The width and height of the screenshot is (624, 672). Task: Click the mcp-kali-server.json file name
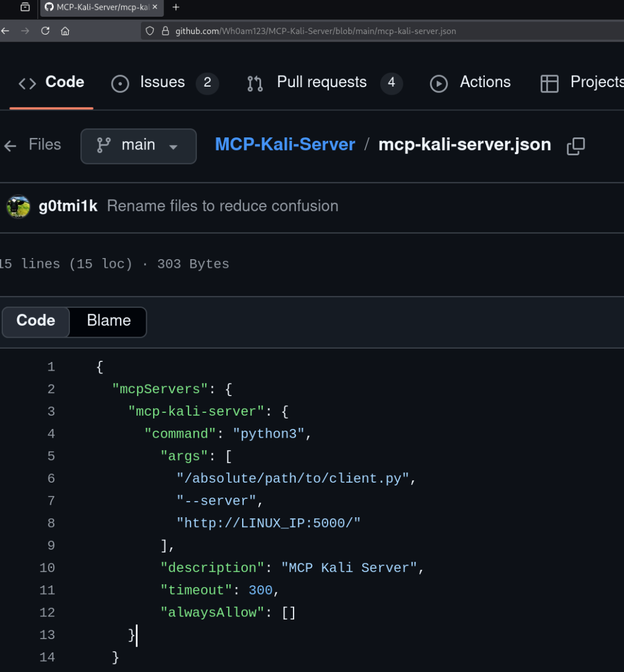465,144
